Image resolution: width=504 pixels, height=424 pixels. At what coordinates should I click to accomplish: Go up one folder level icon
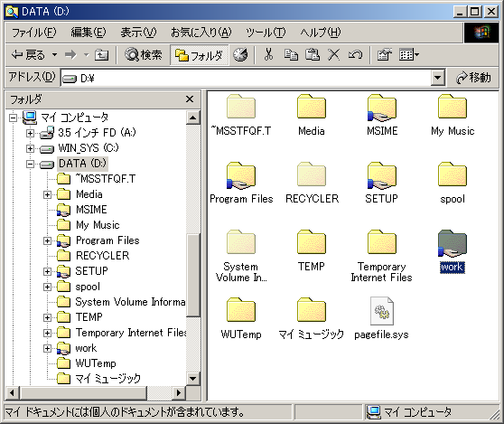click(x=101, y=55)
